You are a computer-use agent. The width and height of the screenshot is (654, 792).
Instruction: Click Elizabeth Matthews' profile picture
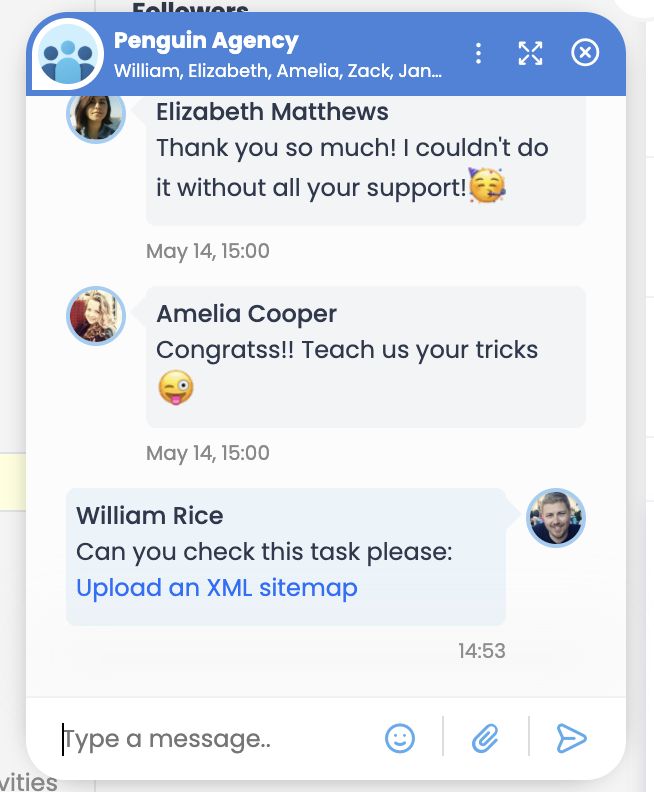(x=96, y=116)
